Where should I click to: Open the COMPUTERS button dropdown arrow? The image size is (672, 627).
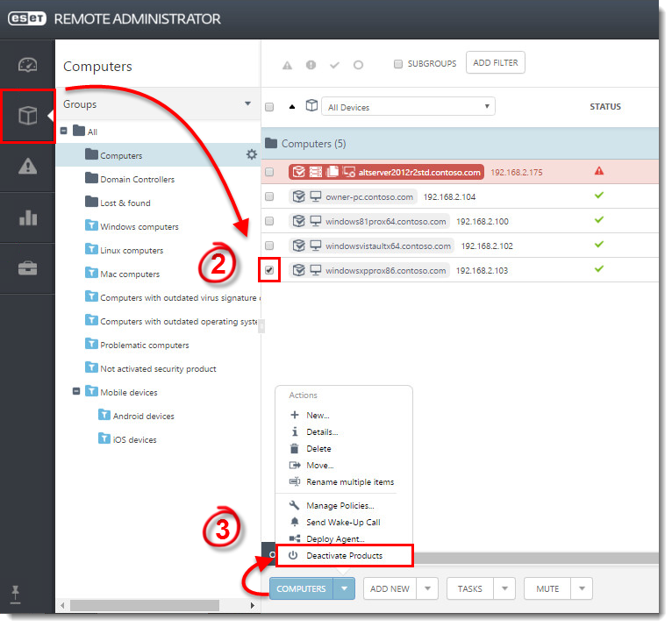[x=344, y=588]
